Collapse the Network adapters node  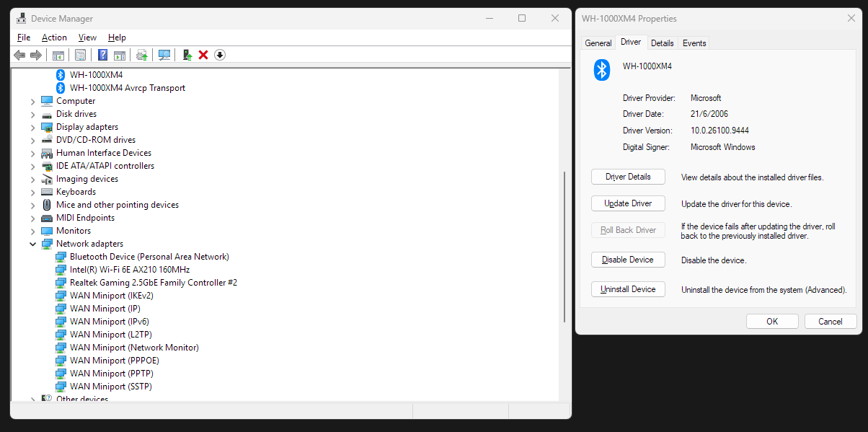click(x=32, y=244)
